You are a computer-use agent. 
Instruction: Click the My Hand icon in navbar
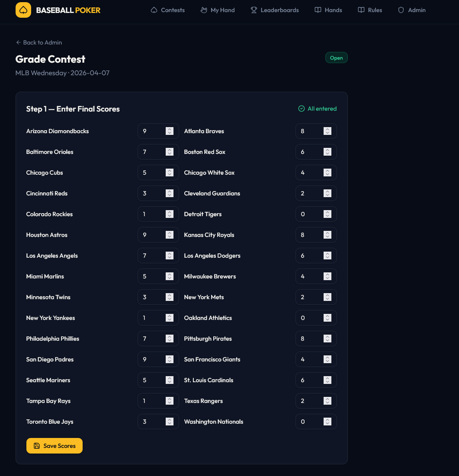(x=204, y=10)
